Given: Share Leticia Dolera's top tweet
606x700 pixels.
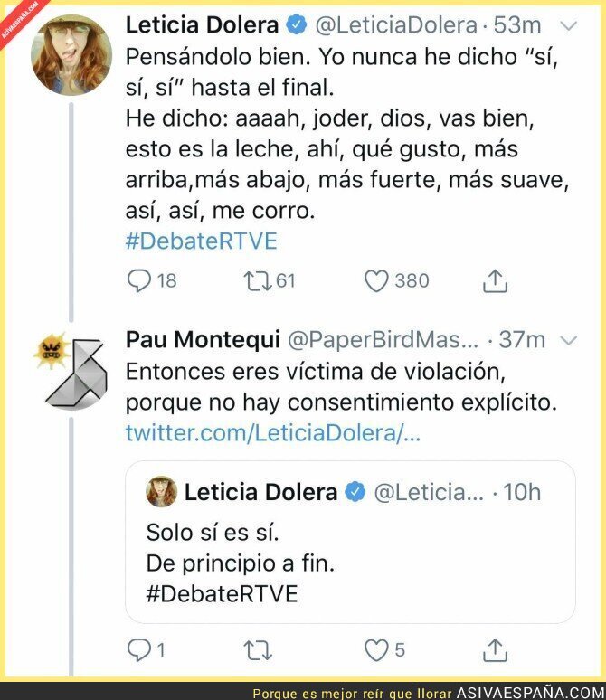Looking at the screenshot, I should click(494, 281).
